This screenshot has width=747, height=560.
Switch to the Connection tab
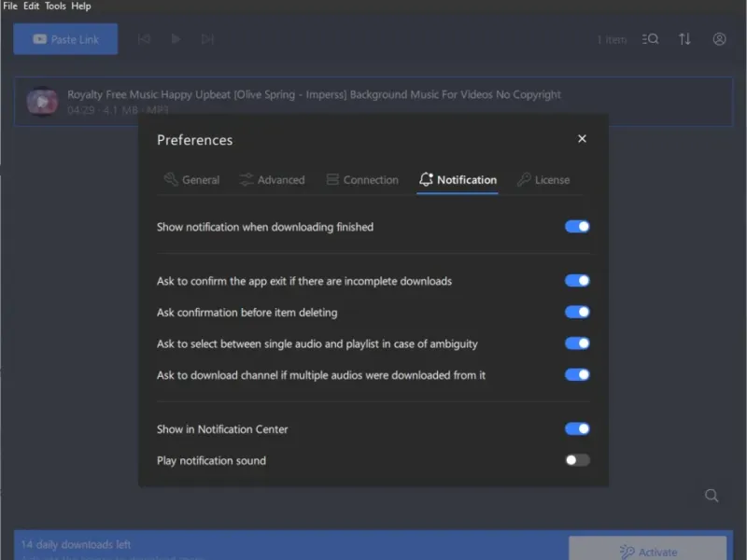tap(362, 180)
